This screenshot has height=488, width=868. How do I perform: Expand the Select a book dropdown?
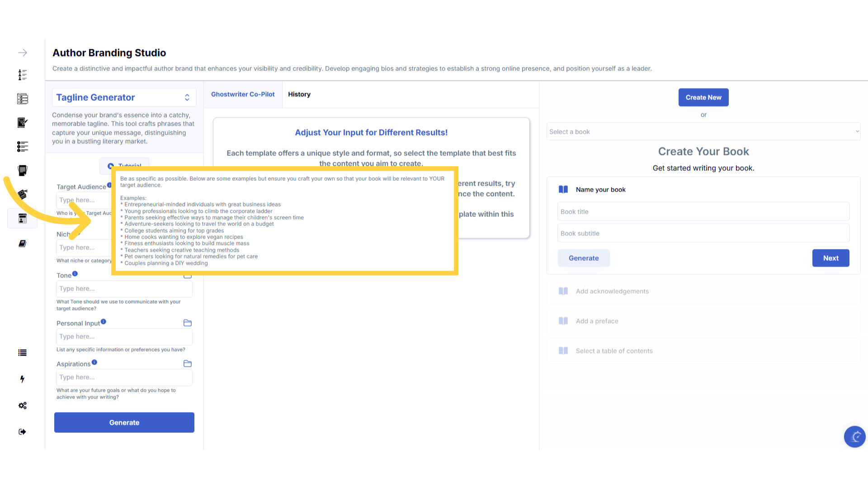(703, 131)
